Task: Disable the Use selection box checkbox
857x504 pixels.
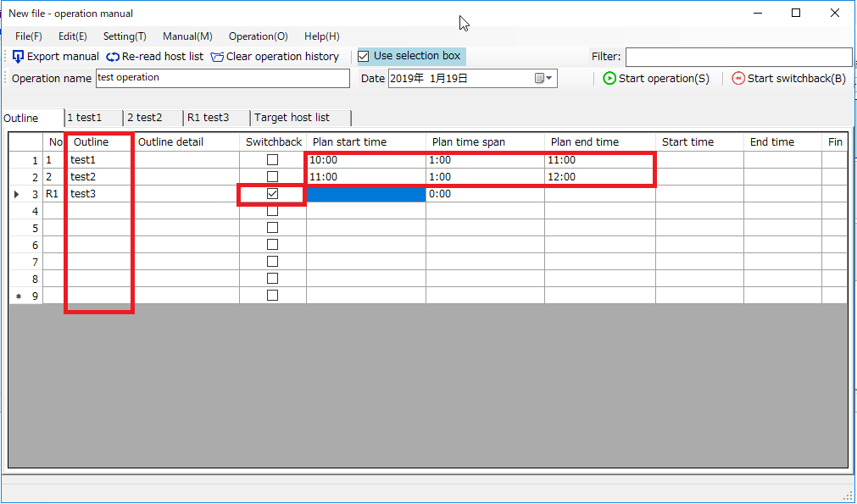Action: (x=364, y=57)
